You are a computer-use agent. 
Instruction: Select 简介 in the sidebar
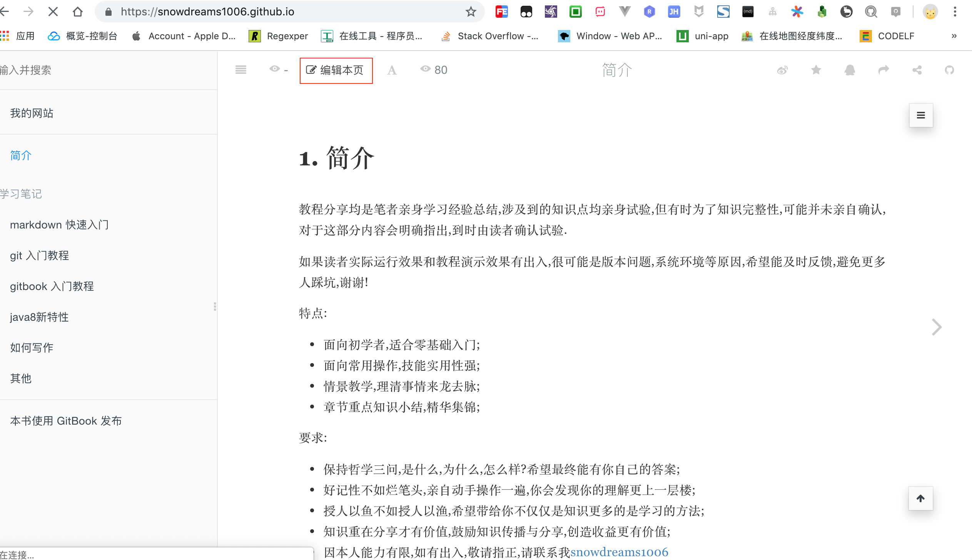[21, 155]
